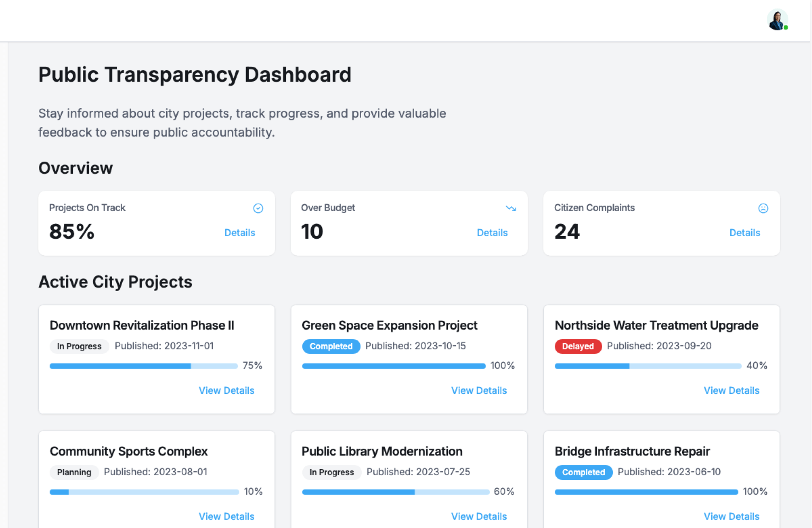Click the sad face icon on Citizen Complaints
This screenshot has width=812, height=528.
[763, 208]
